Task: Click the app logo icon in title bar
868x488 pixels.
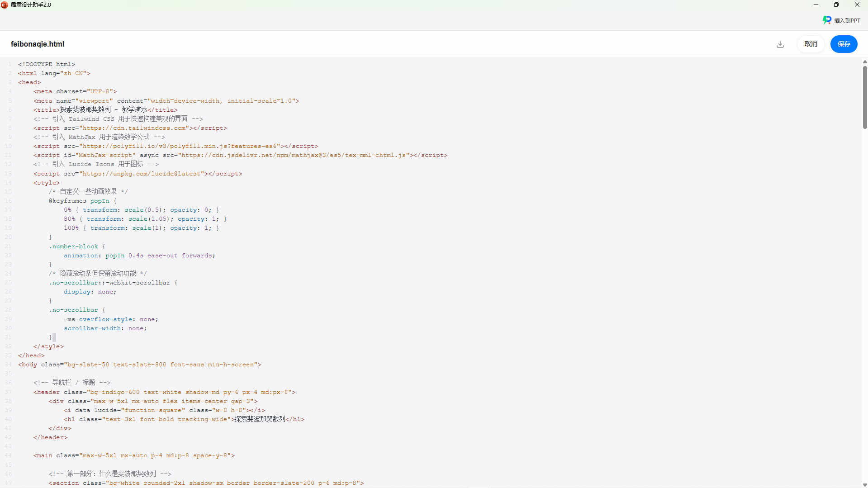Action: click(x=5, y=5)
